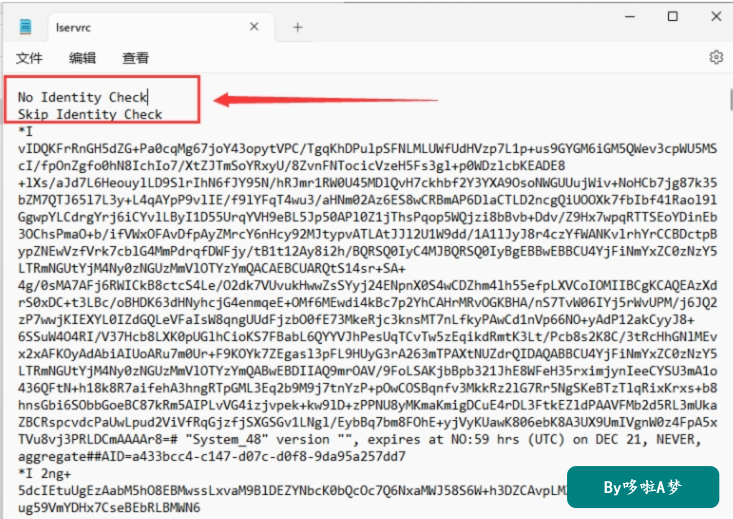Click the line starting '4g/0sMA7AFj6RWICkB8'
The image size is (733, 519).
click(367, 285)
